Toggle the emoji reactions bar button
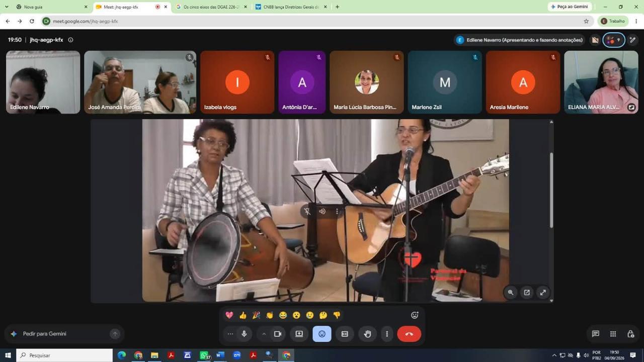The width and height of the screenshot is (644, 362). pos(322,334)
